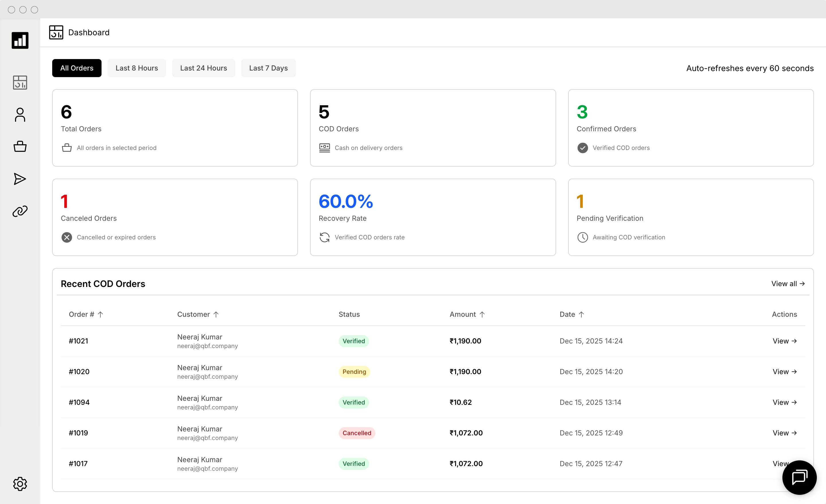Toggle sort direction on Amount column
826x504 pixels.
483,314
